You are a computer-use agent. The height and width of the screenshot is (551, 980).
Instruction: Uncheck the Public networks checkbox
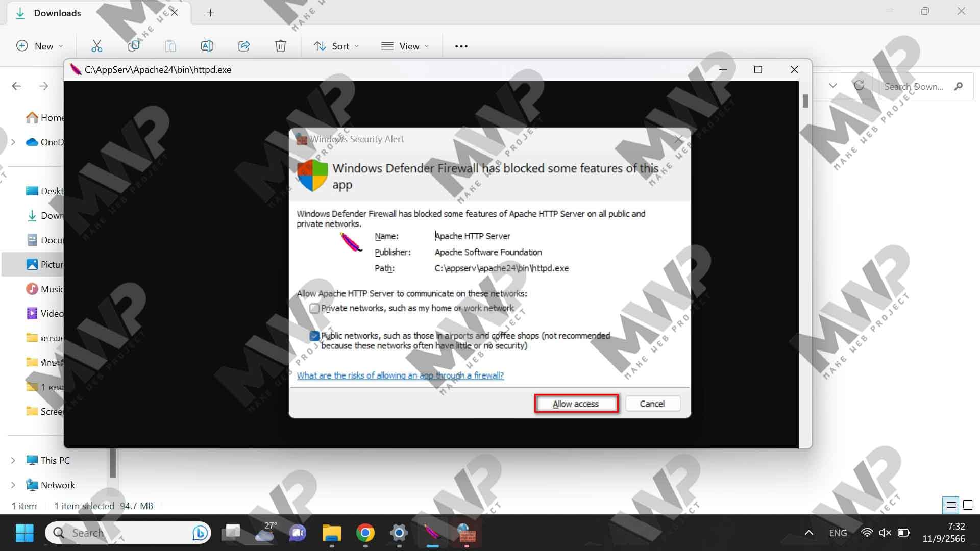tap(314, 336)
